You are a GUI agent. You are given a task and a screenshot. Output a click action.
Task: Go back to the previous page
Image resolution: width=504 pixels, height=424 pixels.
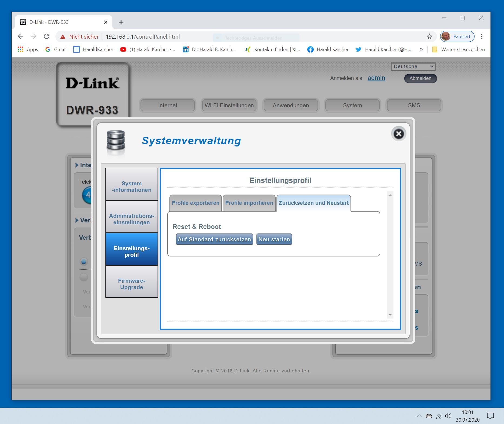21,36
